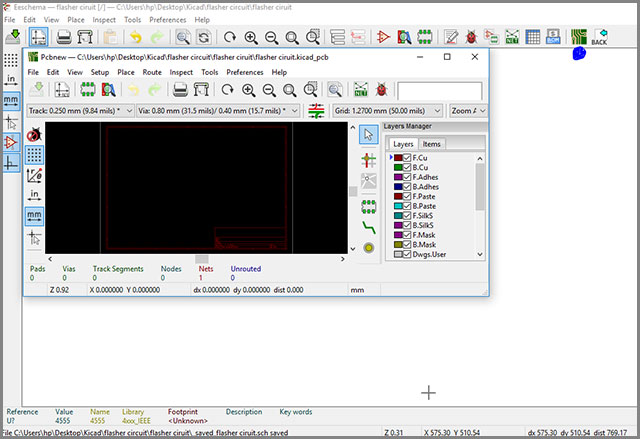Image resolution: width=640 pixels, height=439 pixels.
Task: Open Pcbnew Route menu
Action: pos(152,72)
